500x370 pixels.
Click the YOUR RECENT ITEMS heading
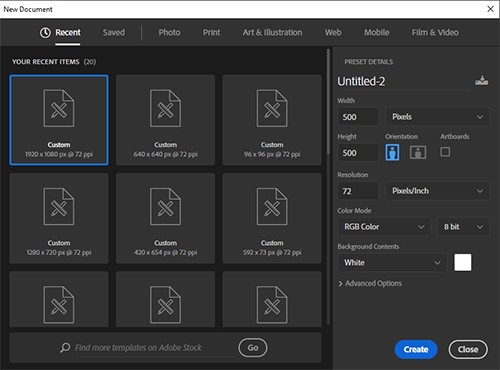(x=54, y=62)
